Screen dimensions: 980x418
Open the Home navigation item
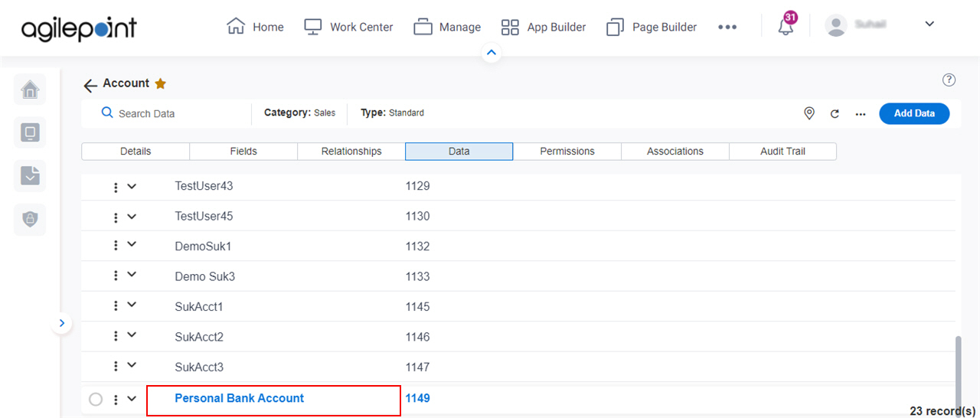(x=255, y=27)
